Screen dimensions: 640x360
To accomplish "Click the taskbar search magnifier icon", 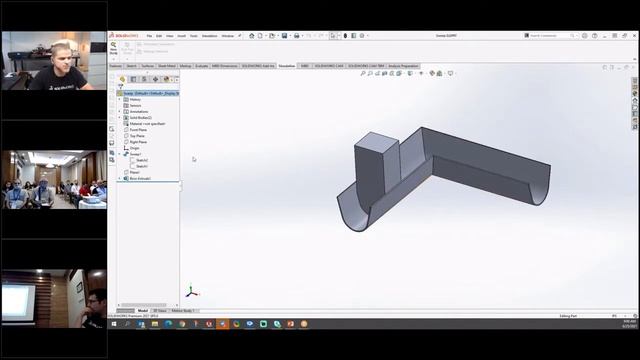I will point(127,324).
